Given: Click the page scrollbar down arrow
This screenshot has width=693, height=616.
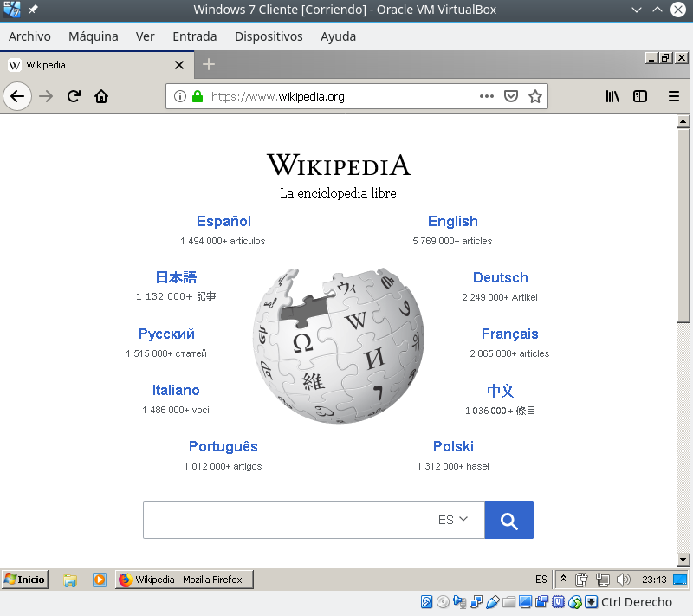Looking at the screenshot, I should pyautogui.click(x=683, y=560).
